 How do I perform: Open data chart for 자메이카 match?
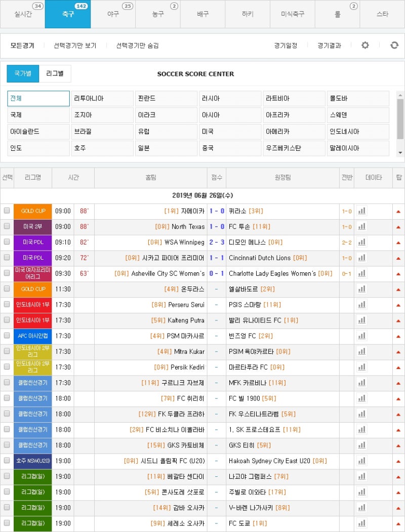pyautogui.click(x=361, y=211)
